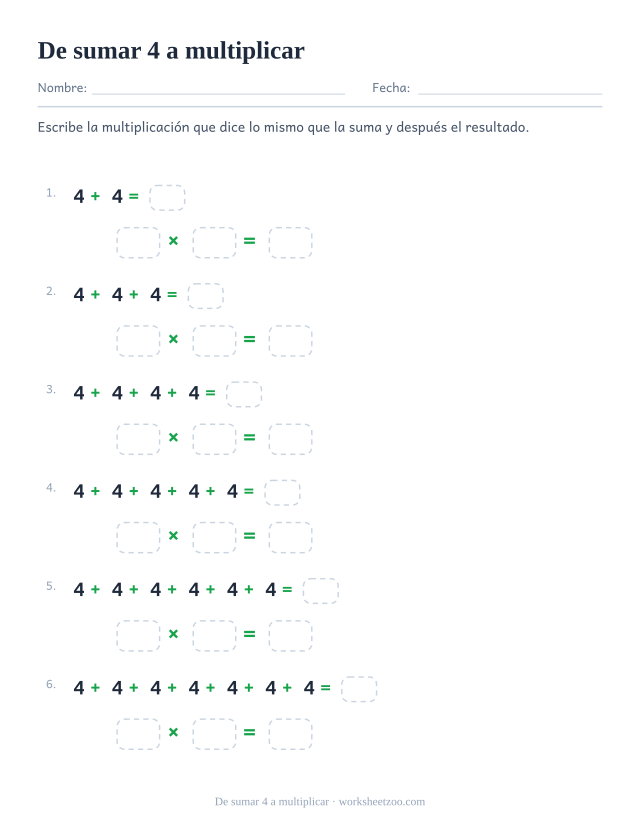Image resolution: width=640 pixels, height=829 pixels.
Task: Click answer box for problem 1 sum
Action: tap(167, 198)
